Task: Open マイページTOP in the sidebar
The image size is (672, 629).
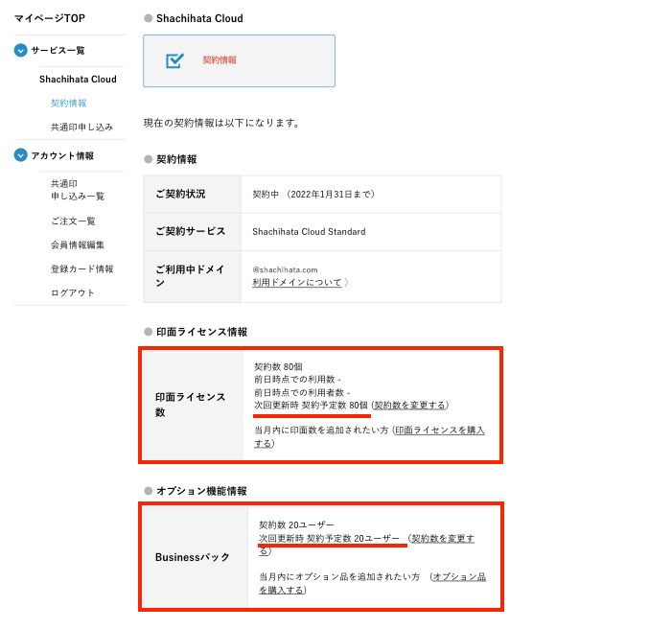Action: [50, 18]
